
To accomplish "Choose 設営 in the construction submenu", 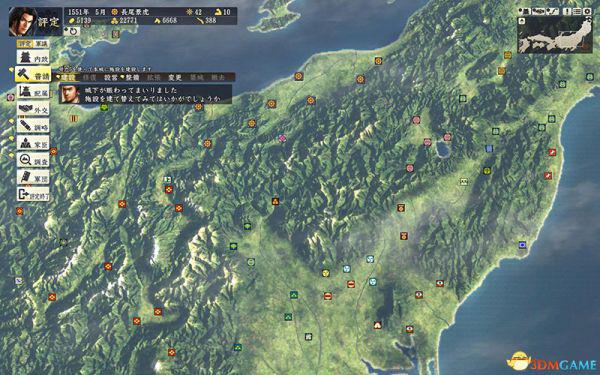I will pos(111,77).
